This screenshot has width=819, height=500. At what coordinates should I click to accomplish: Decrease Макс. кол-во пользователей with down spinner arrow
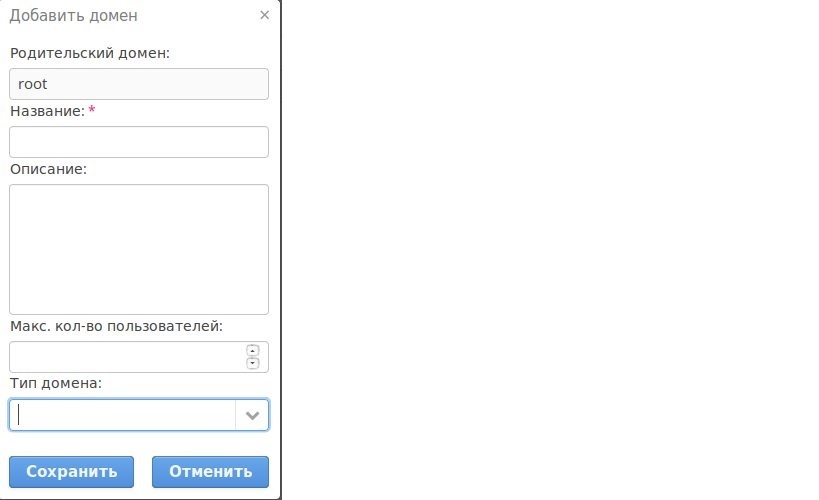(253, 363)
